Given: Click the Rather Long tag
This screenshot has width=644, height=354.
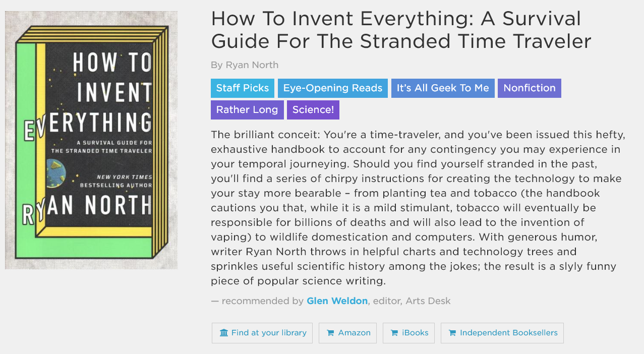Looking at the screenshot, I should click(x=247, y=110).
